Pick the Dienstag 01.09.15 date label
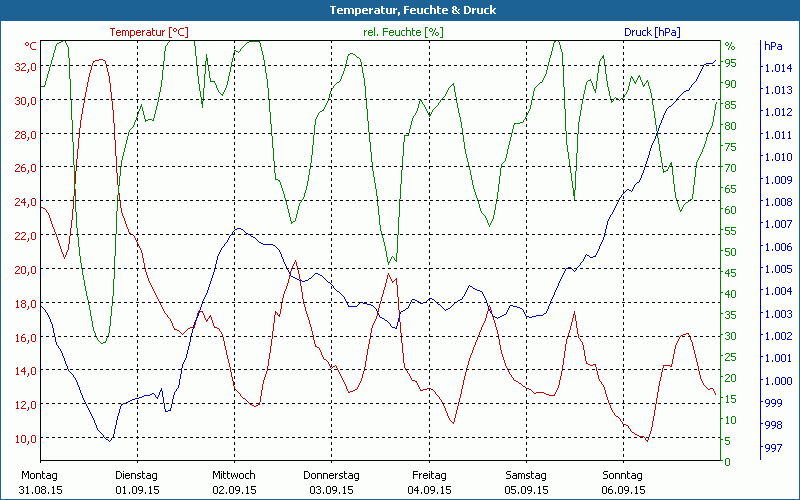Viewport: 800px width, 500px height. click(137, 482)
